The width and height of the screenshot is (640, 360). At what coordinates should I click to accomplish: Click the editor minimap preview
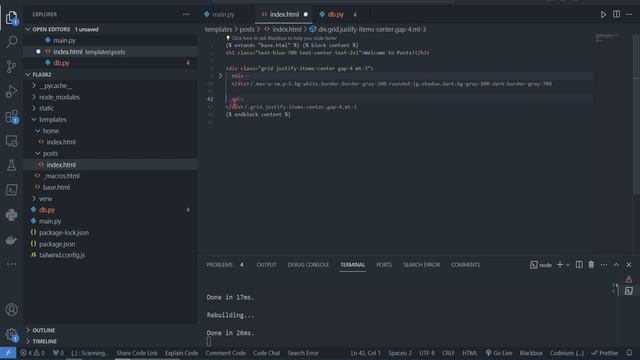click(607, 38)
